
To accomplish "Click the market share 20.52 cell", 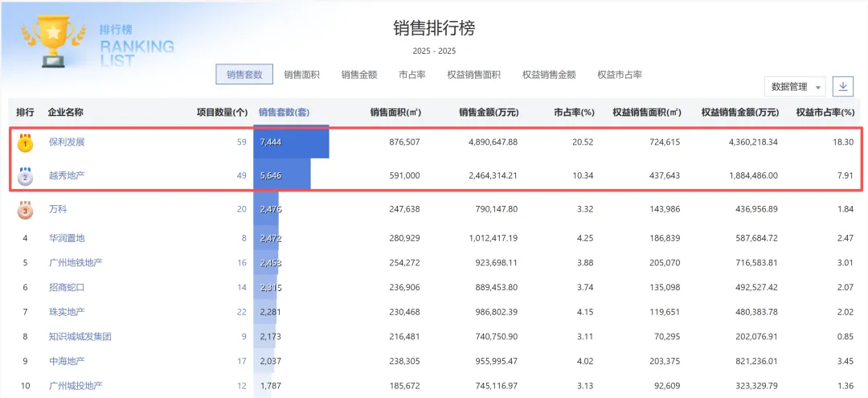I will 584,142.
